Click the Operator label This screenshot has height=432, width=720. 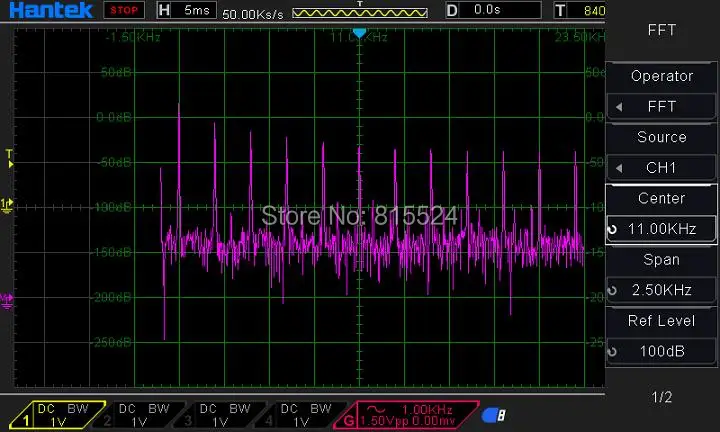pos(662,76)
